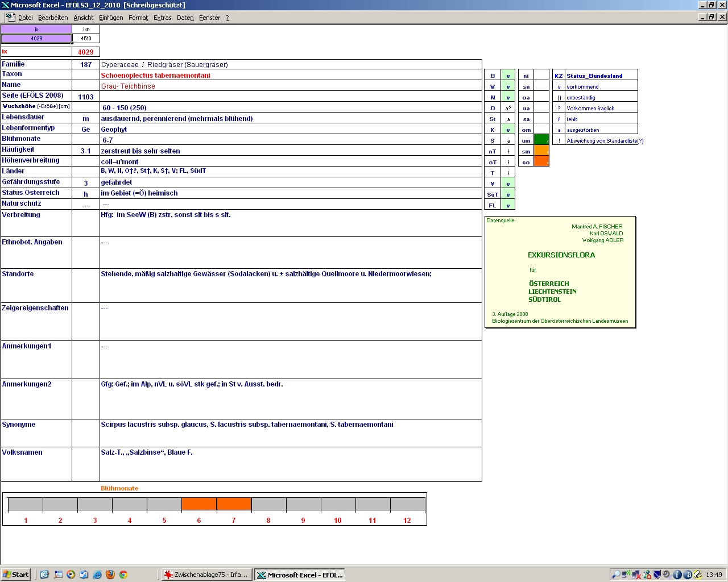The image size is (728, 582).
Task: Click the magnifier icon in the system tray
Action: 616,575
